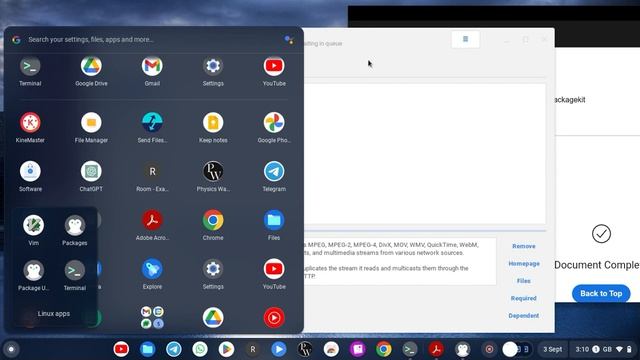640x360 pixels.
Task: Open hamburger menu in package window
Action: pos(465,40)
